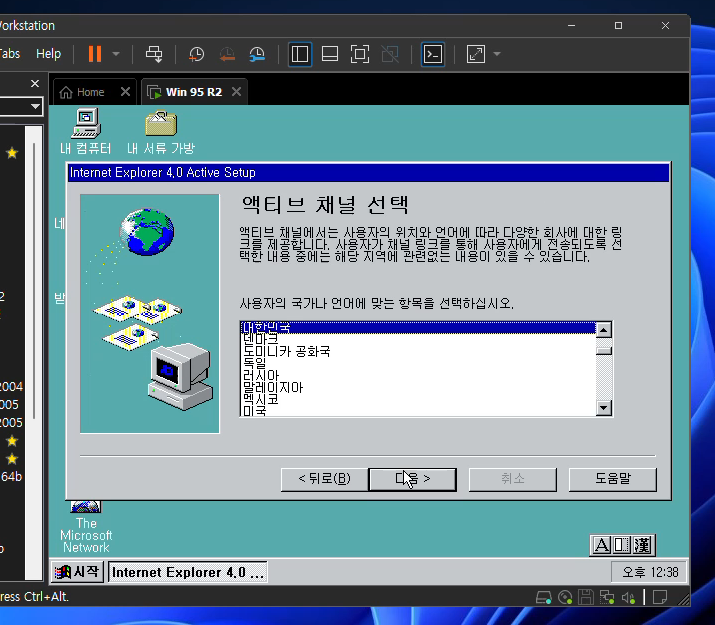Image resolution: width=715 pixels, height=625 pixels.
Task: Select 멕시코 in the country list
Action: (x=418, y=399)
